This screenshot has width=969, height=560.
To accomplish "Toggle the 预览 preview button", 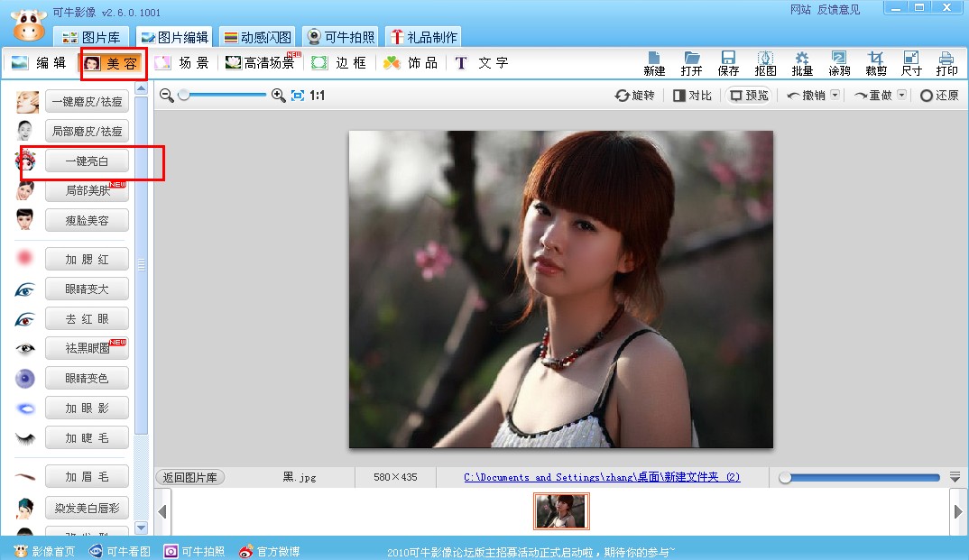I will click(749, 96).
